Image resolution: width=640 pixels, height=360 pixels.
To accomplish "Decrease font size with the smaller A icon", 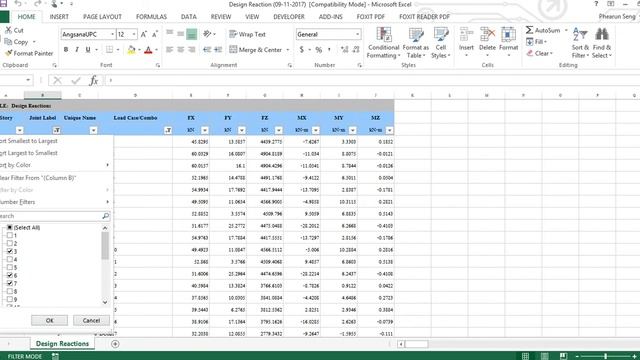I will (155, 34).
